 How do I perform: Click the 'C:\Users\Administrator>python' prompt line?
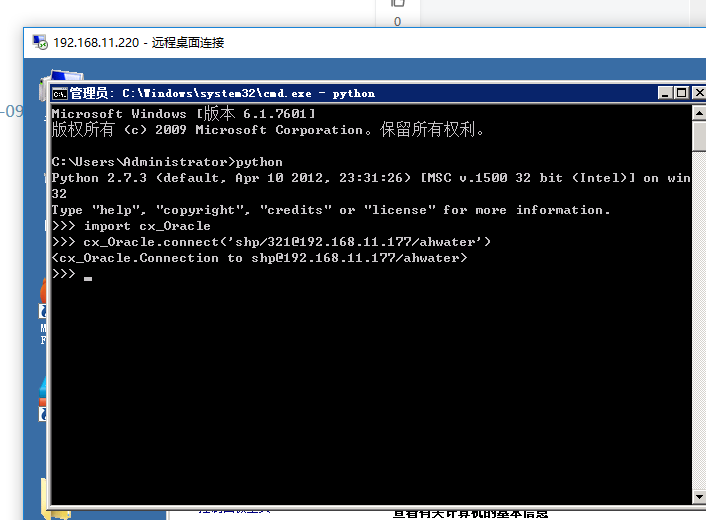[x=167, y=162]
